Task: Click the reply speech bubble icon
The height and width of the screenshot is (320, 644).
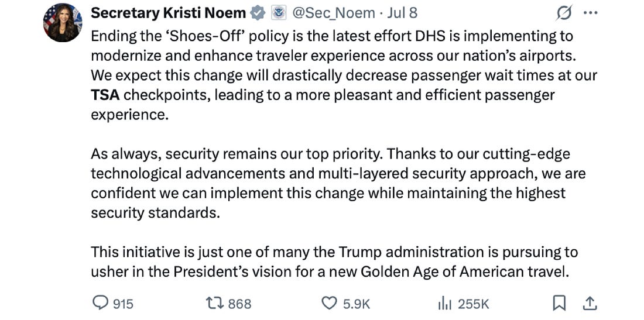Action: point(101,303)
